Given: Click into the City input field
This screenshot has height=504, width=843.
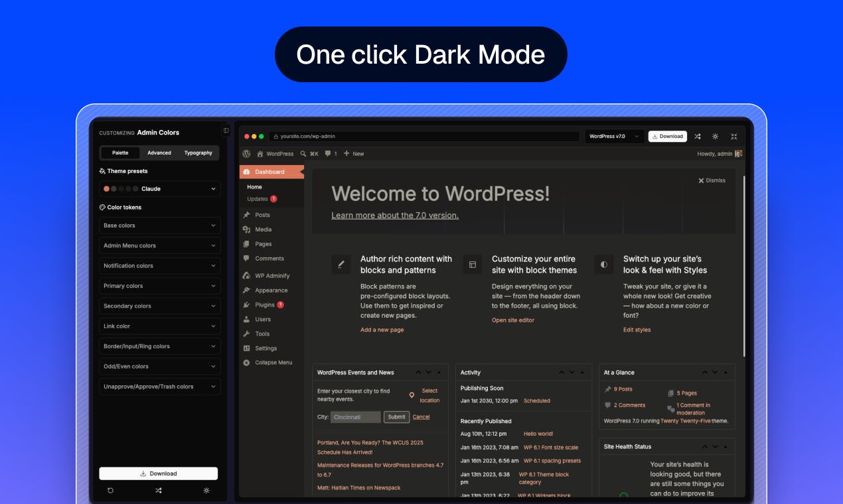Looking at the screenshot, I should [356, 417].
